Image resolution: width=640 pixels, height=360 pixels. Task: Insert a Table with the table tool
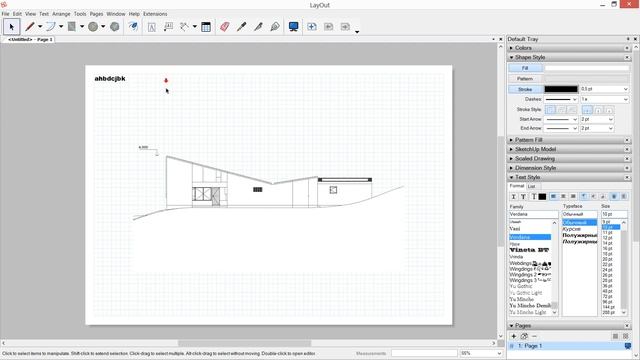206,27
